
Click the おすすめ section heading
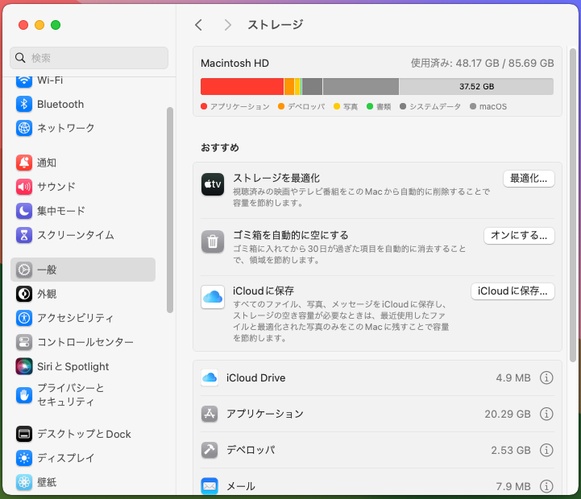[x=220, y=147]
